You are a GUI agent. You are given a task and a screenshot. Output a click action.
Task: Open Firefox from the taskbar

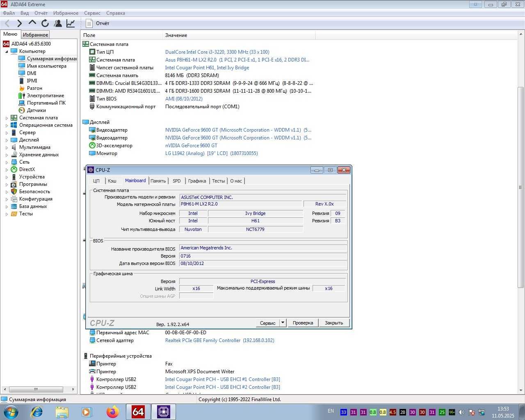[x=112, y=411]
